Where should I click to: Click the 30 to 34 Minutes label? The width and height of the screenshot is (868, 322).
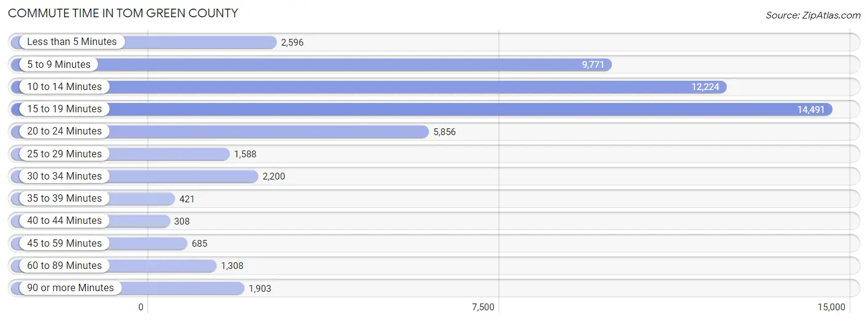coord(64,176)
